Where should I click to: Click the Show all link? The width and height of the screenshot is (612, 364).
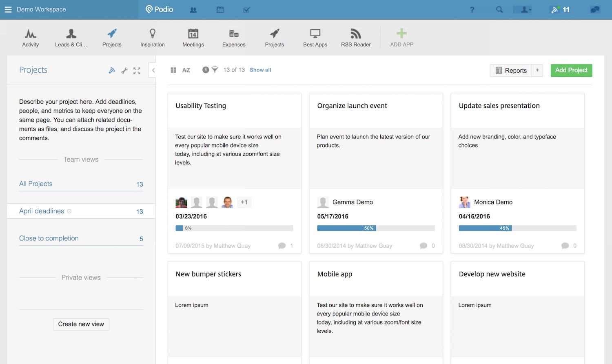click(260, 70)
